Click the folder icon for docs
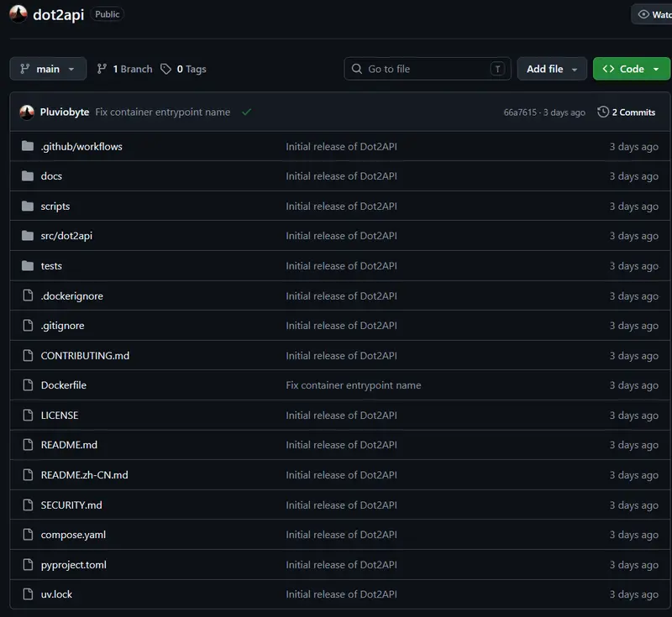Viewport: 672px width, 617px height. click(28, 176)
